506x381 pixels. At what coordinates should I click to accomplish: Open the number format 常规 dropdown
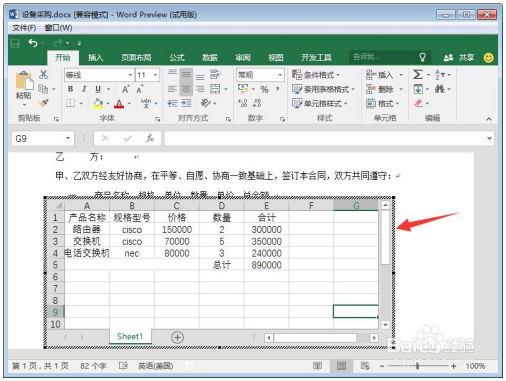click(280, 75)
